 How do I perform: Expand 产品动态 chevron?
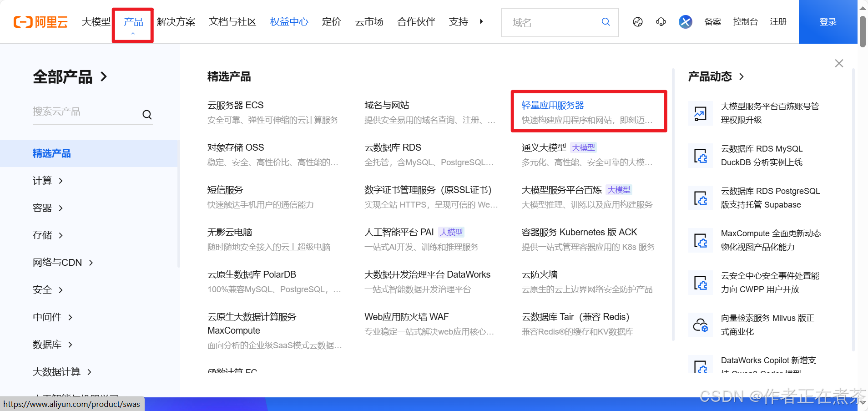tap(742, 76)
